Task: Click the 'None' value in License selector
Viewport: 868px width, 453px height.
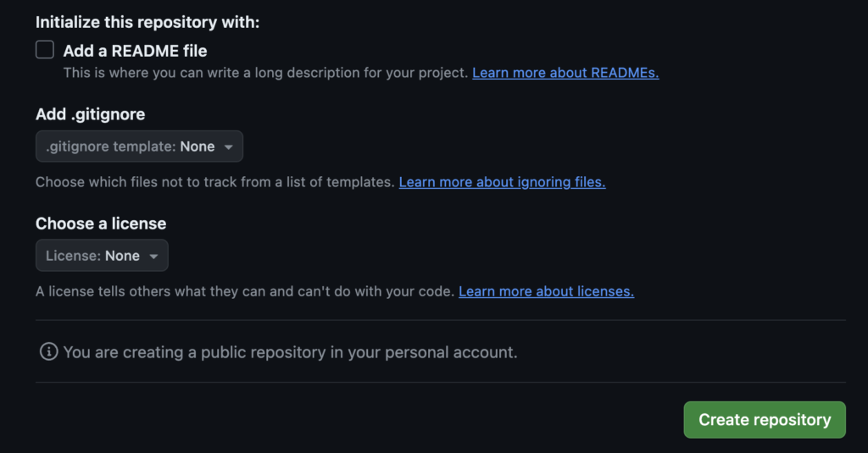Action: [x=122, y=256]
